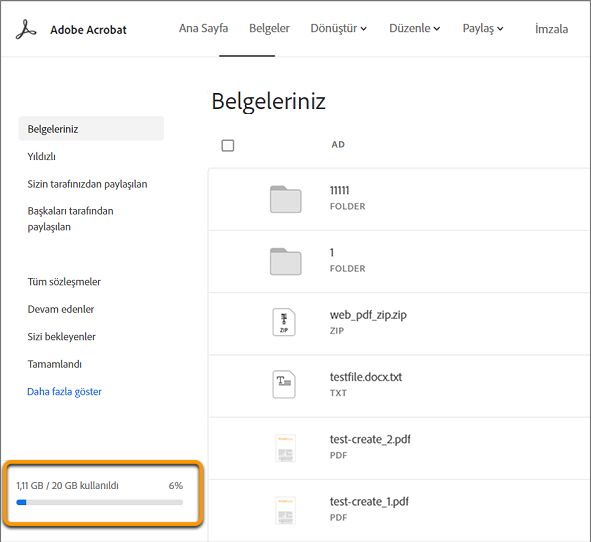Image resolution: width=591 pixels, height=542 pixels.
Task: Click the 1,11 GB / 20 GB kullanıldı text
Action: coord(67,485)
